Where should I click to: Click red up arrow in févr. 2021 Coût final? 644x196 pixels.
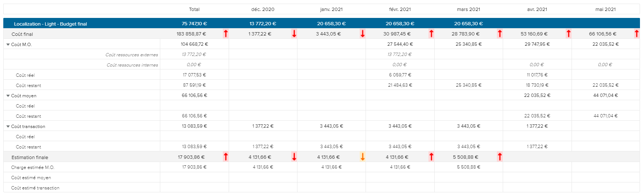[431, 34]
